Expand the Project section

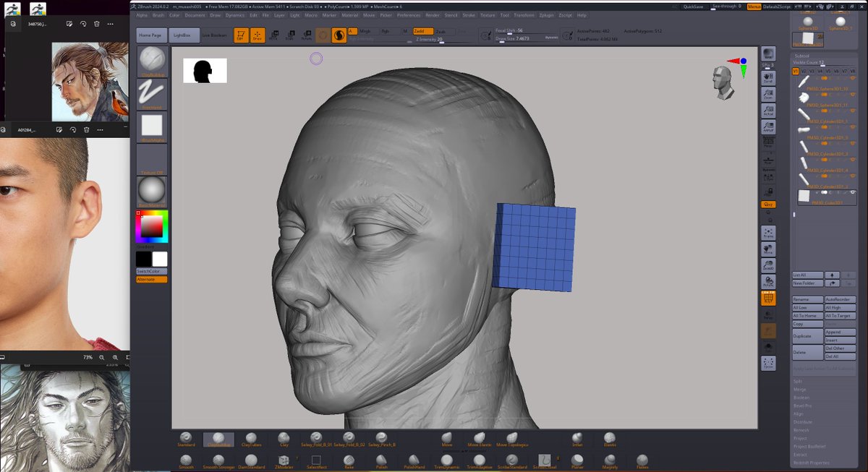pyautogui.click(x=800, y=438)
